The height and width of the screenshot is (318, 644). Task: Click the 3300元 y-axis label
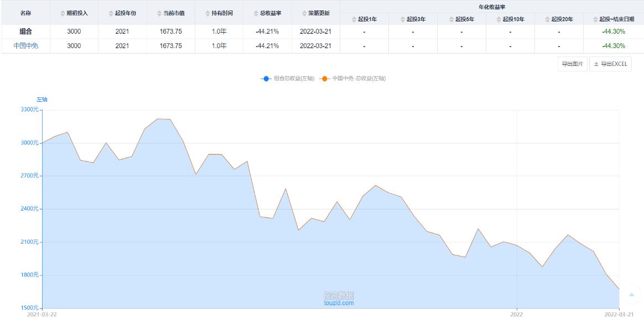(29, 110)
